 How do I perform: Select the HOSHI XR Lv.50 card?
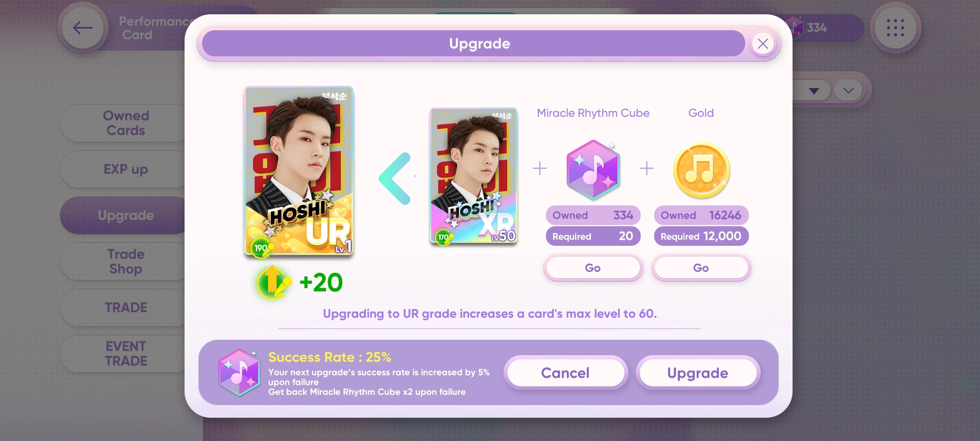pos(474,176)
